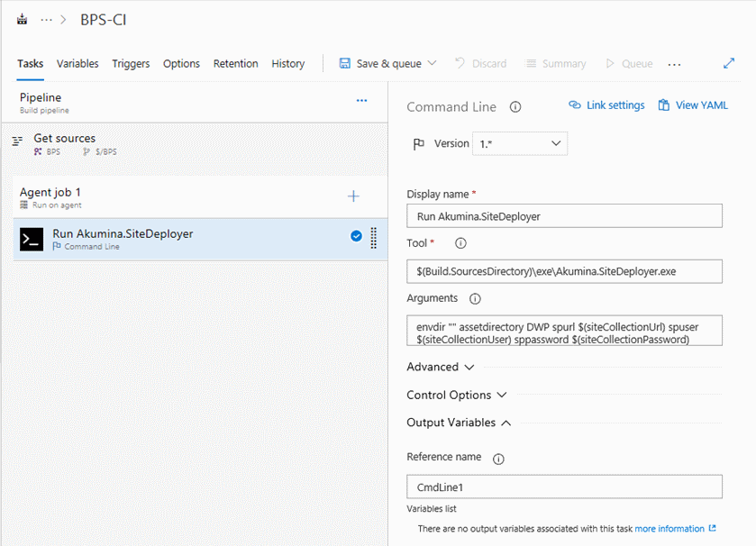Click the Get sources icon
This screenshot has width=756, height=546.
point(17,141)
